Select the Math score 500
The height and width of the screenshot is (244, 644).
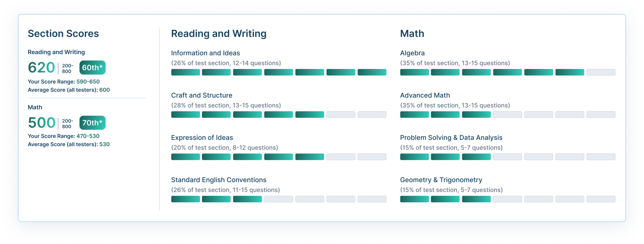tap(41, 123)
